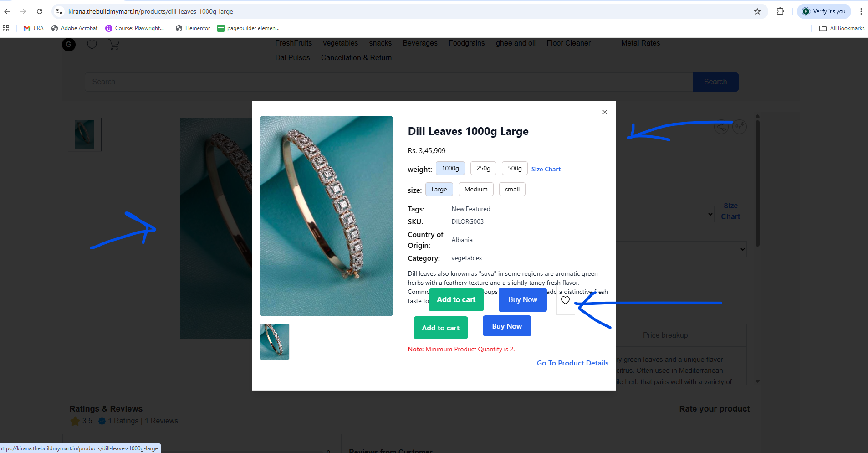Screen dimensions: 868x453
Task: Open wishlist heart icon in site header
Action: coord(92,45)
